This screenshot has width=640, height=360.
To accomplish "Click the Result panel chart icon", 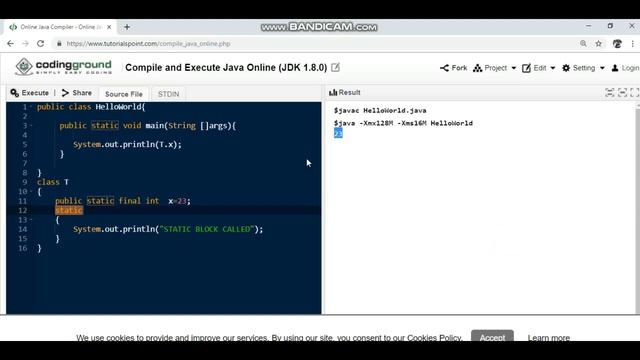I will [x=333, y=92].
